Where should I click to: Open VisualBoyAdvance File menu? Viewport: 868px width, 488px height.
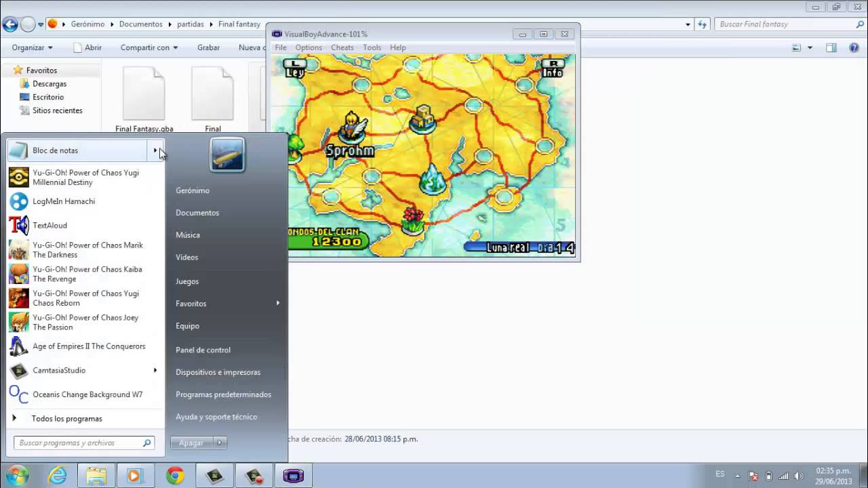pos(280,47)
